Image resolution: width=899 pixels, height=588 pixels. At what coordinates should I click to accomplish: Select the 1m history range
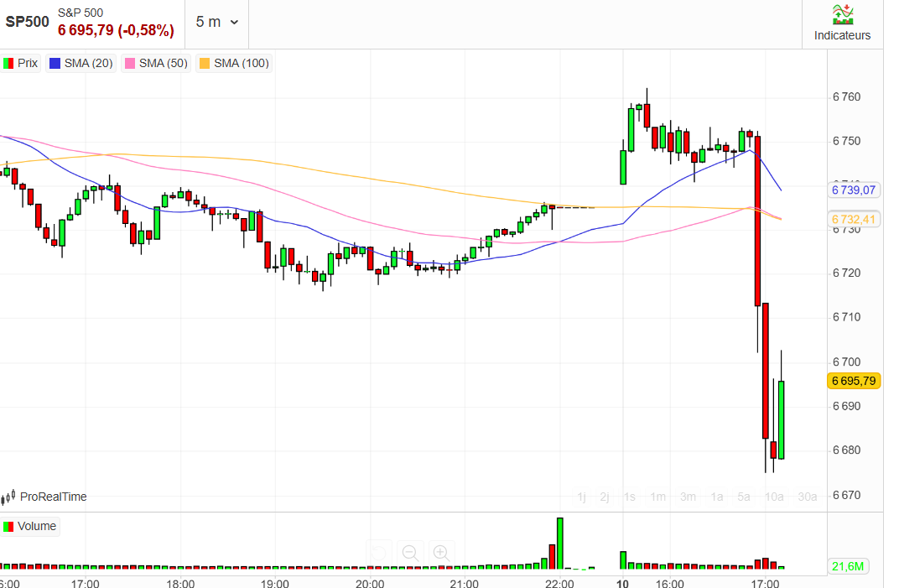tap(657, 497)
